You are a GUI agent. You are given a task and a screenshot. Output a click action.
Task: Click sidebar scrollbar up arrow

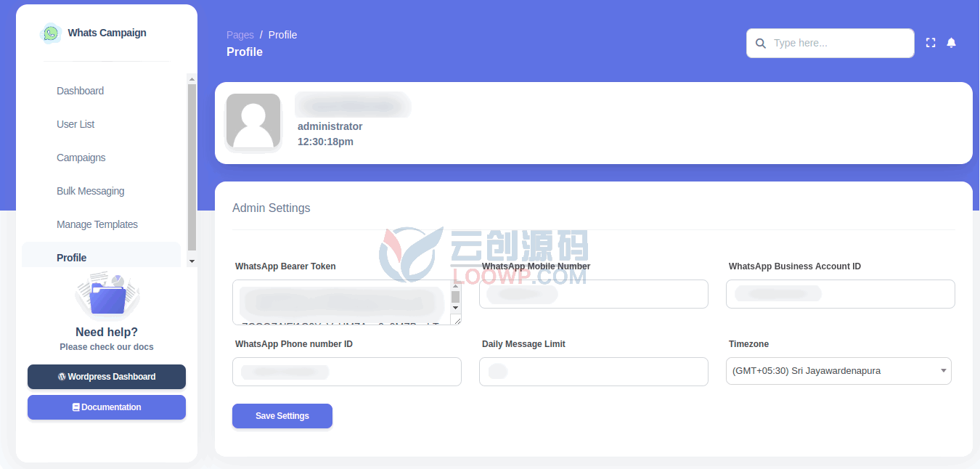192,78
